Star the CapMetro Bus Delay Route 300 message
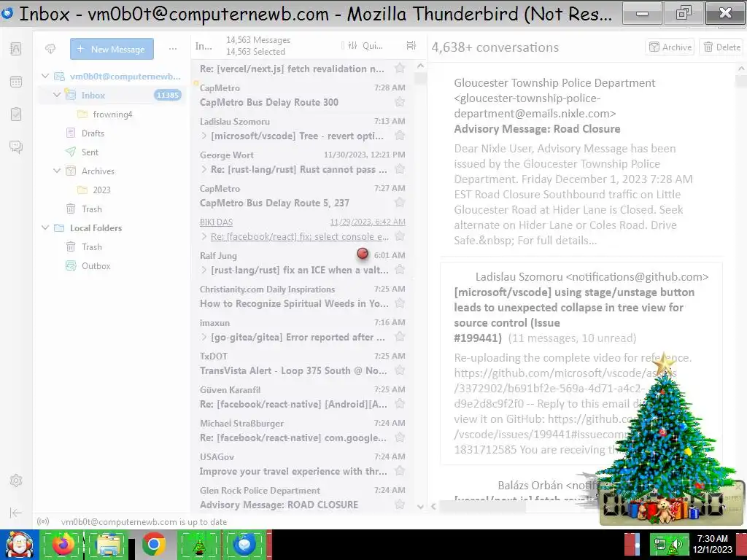Screen dimensions: 747x560 pos(400,102)
